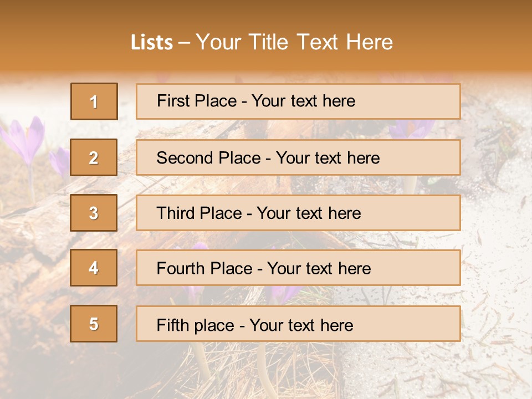Click into the 'Third Place' text bar
Image resolution: width=532 pixels, height=399 pixels.
pos(298,213)
